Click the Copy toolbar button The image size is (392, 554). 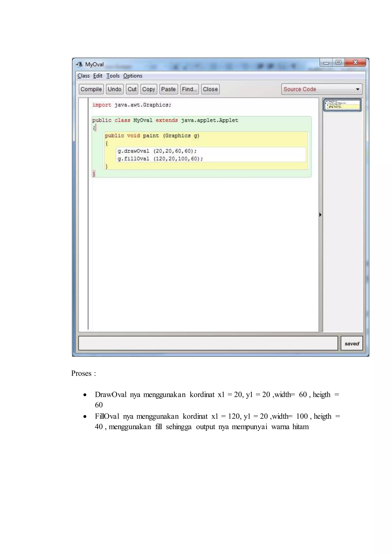(149, 89)
